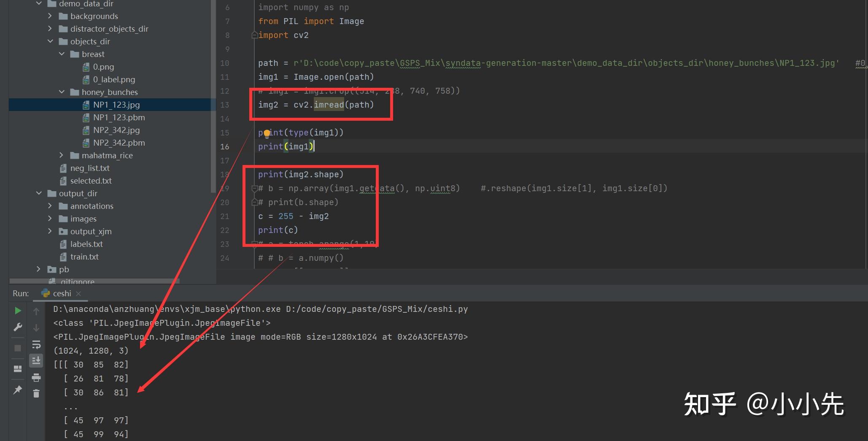The width and height of the screenshot is (868, 441).
Task: Print the console output
Action: [36, 378]
